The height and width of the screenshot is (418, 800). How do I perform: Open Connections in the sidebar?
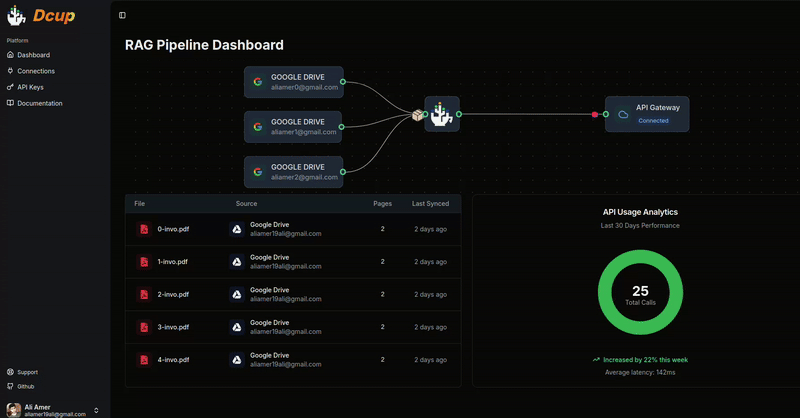pyautogui.click(x=35, y=71)
